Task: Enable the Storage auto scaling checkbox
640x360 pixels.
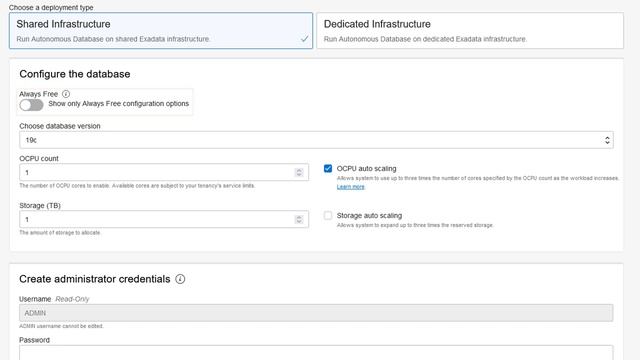Action: (328, 215)
